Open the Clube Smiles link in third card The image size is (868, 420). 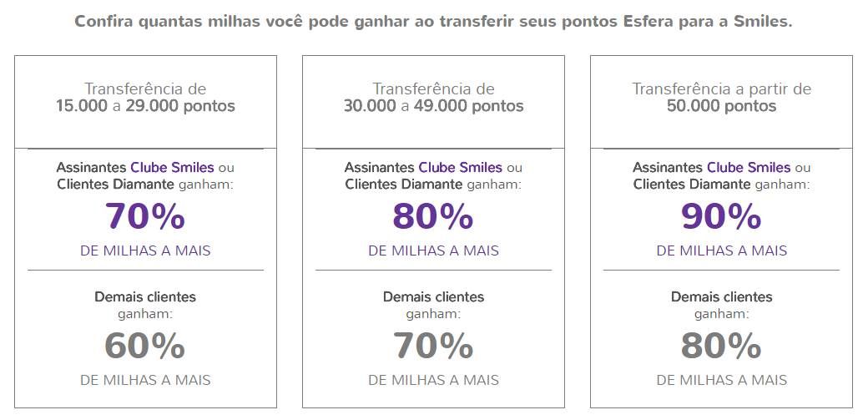[749, 167]
